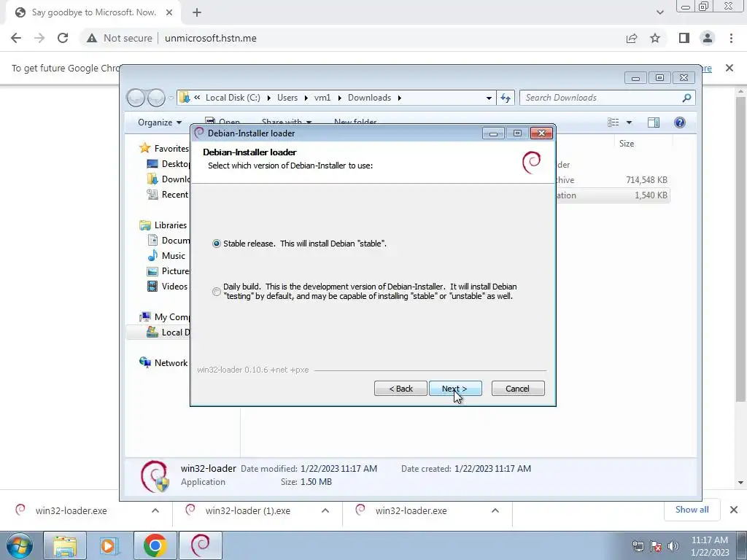Go to the Next installer step
Screen dimensions: 747x560
click(x=455, y=389)
